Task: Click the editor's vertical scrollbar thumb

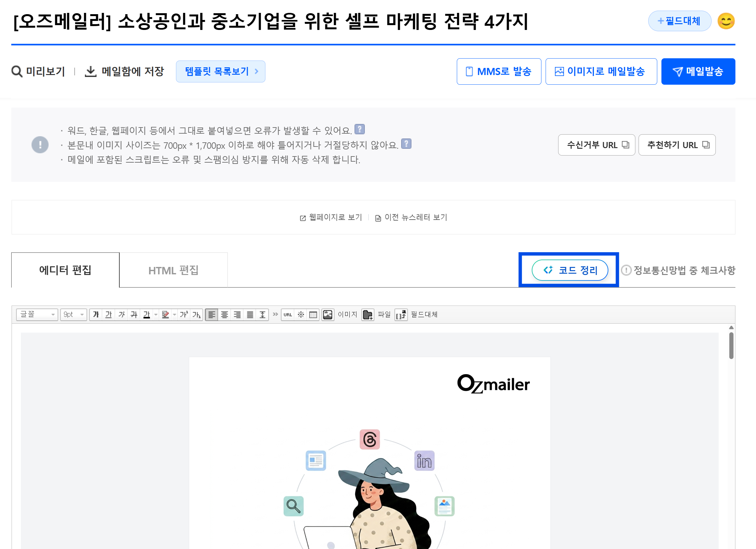Action: (731, 345)
